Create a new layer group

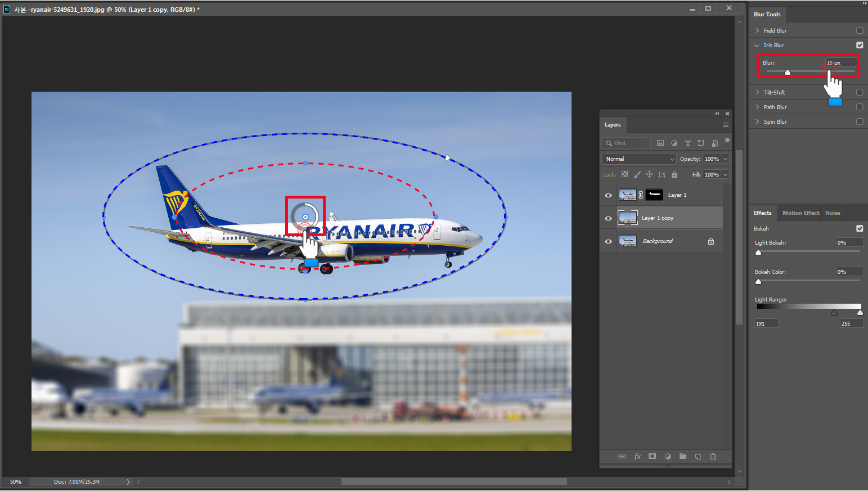click(x=682, y=457)
